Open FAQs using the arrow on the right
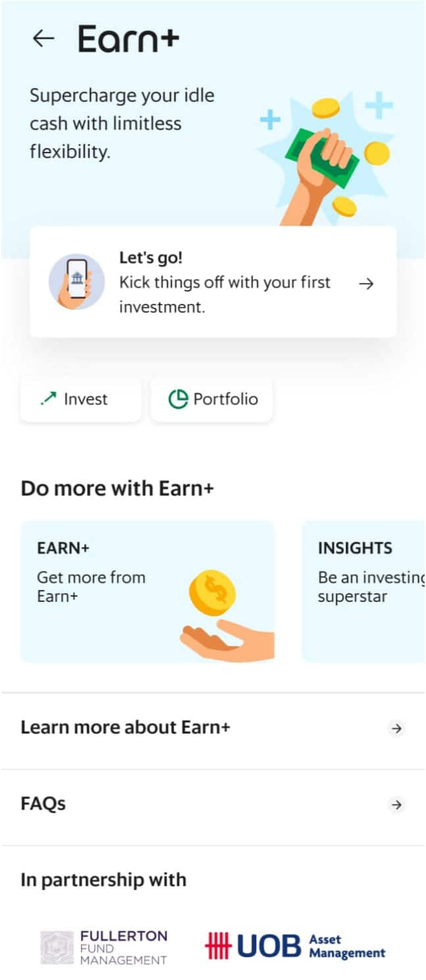The image size is (426, 980). point(396,804)
